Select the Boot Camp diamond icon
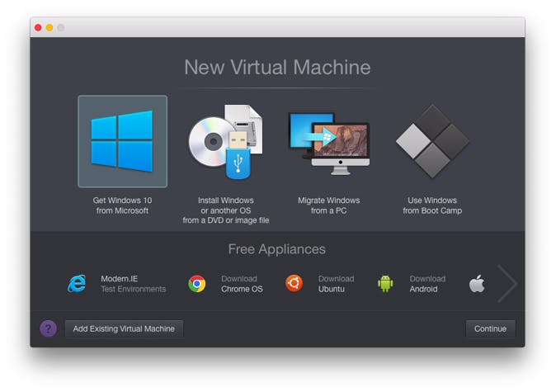This screenshot has width=556, height=392. point(432,141)
